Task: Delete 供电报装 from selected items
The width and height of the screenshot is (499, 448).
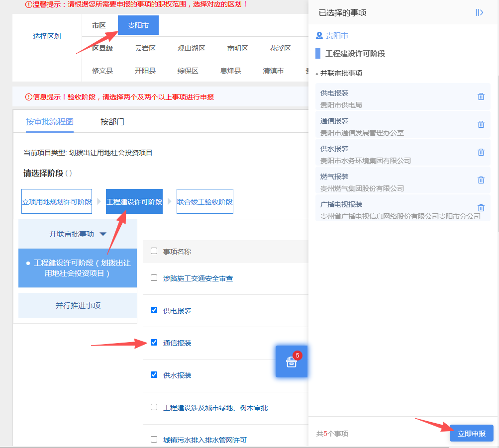Action: pyautogui.click(x=481, y=96)
